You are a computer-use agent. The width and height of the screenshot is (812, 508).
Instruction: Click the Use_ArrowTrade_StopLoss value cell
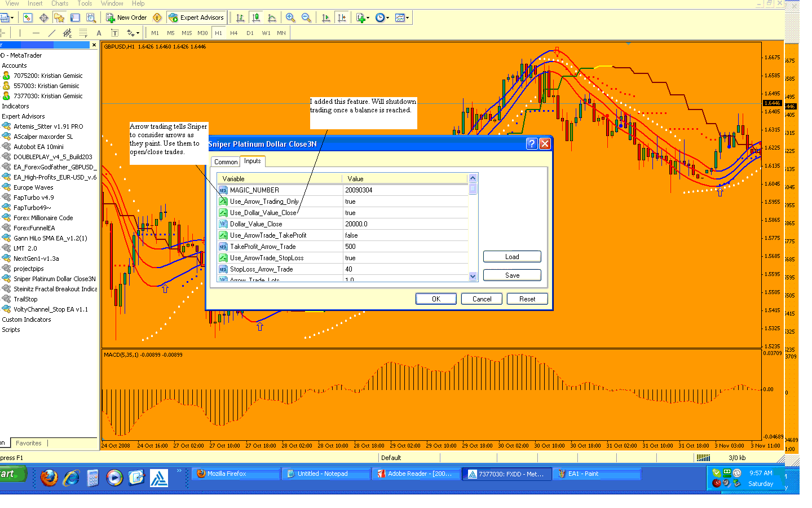point(405,258)
